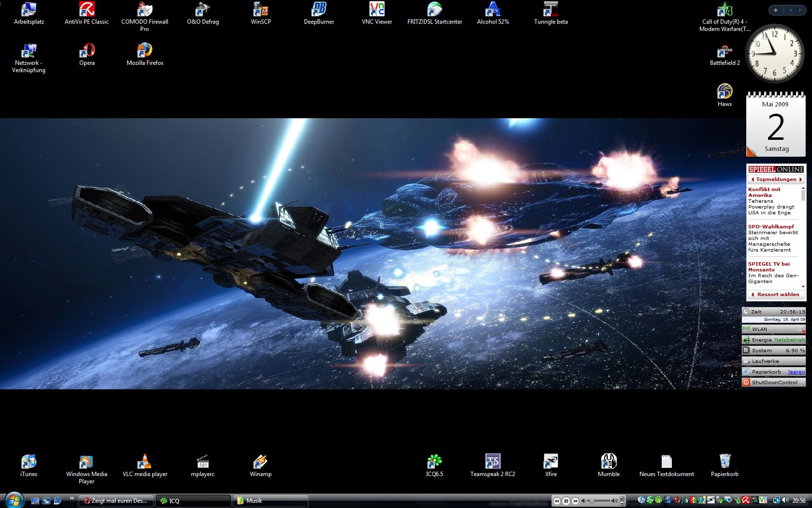Expand the Laufwerke gadget row
The image size is (812, 508).
774,361
